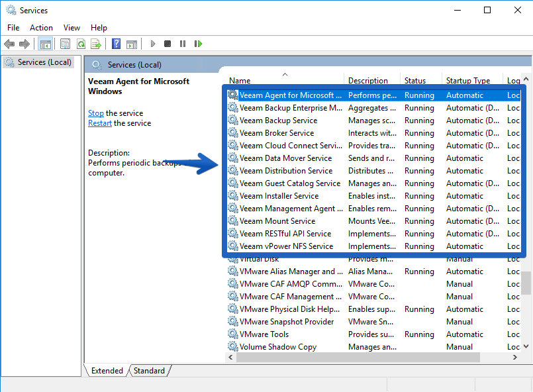Click the vertical scrollbar up arrow
533x392 pixels.
coord(526,79)
